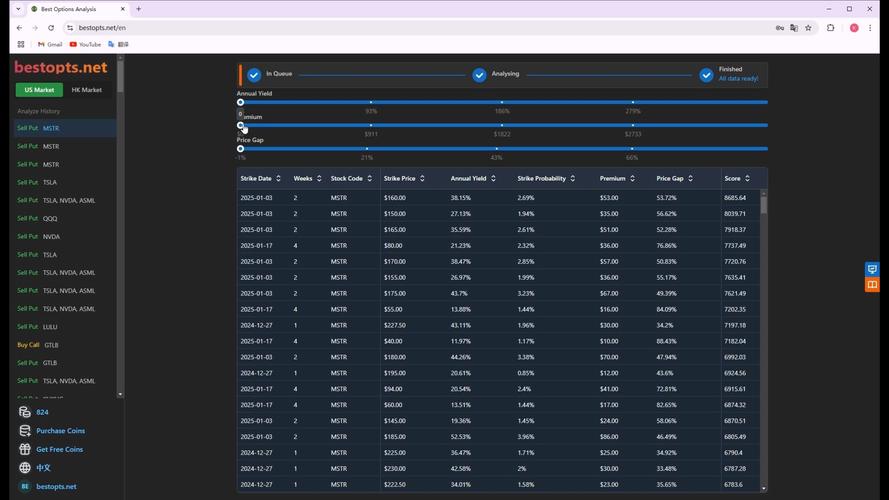Screen dimensions: 889x500
Task: Bookmark page with star icon
Action: click(x=808, y=28)
